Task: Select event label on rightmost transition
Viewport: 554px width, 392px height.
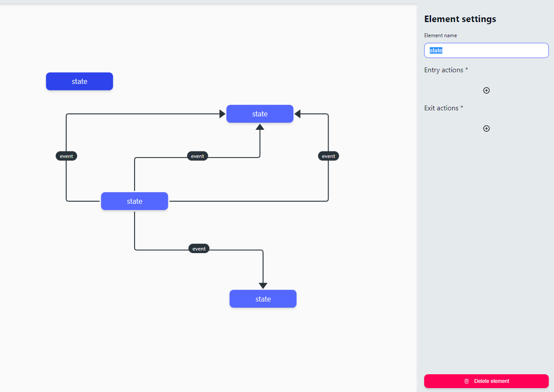Action: (329, 156)
